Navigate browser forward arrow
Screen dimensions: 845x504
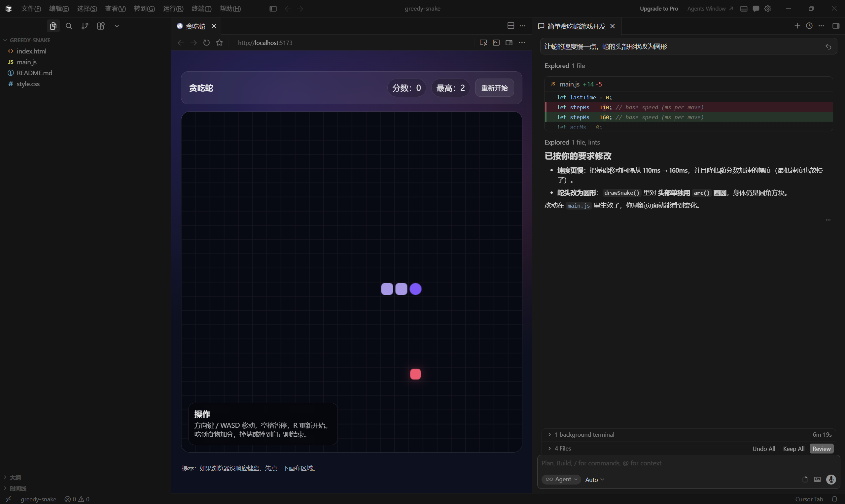point(194,43)
